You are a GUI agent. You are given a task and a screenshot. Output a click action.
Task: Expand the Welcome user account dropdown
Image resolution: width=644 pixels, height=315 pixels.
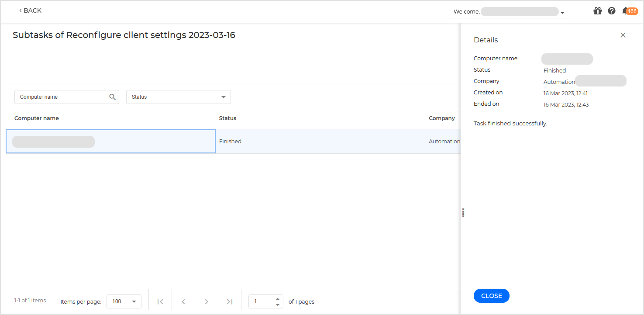[x=562, y=12]
